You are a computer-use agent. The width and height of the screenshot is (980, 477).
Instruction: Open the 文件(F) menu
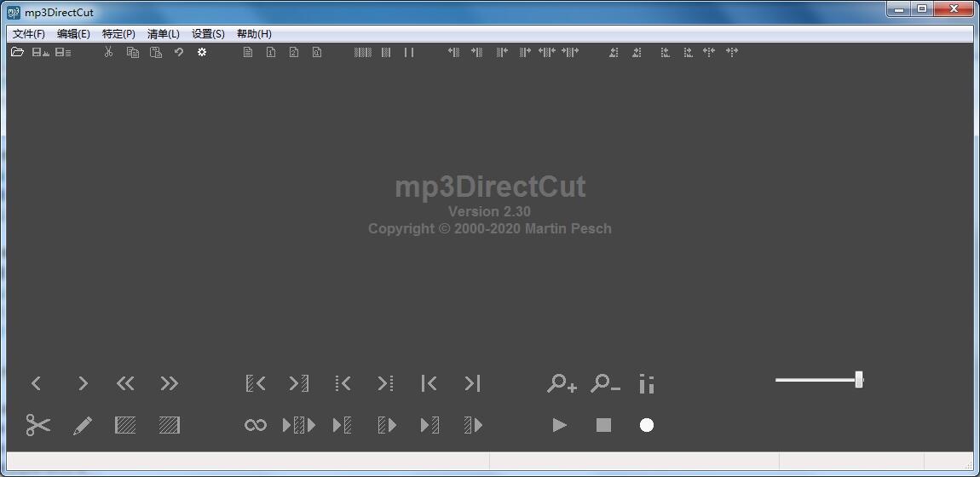(x=29, y=34)
